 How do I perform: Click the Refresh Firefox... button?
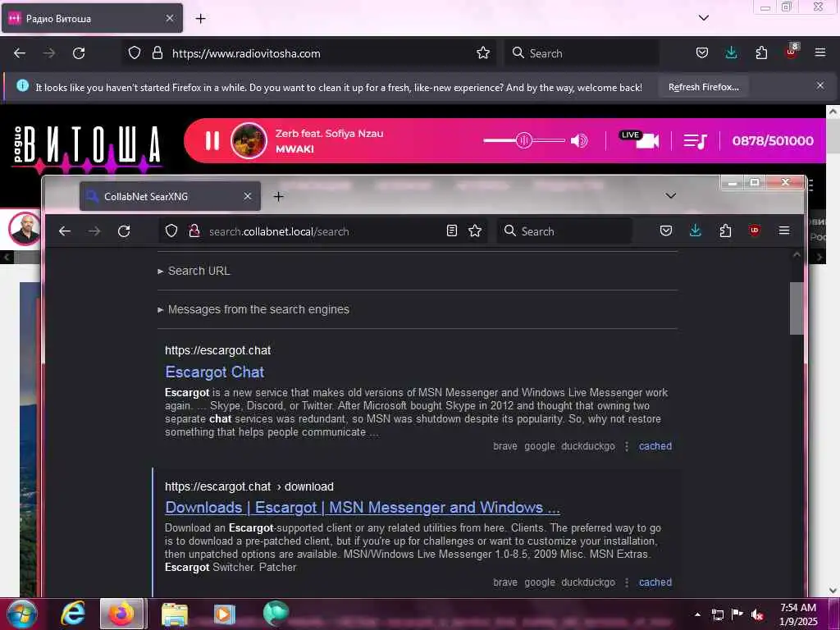pos(703,87)
